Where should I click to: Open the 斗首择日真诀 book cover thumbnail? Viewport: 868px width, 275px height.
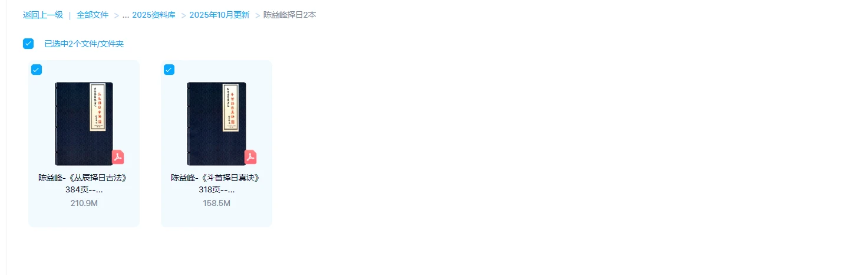(217, 124)
